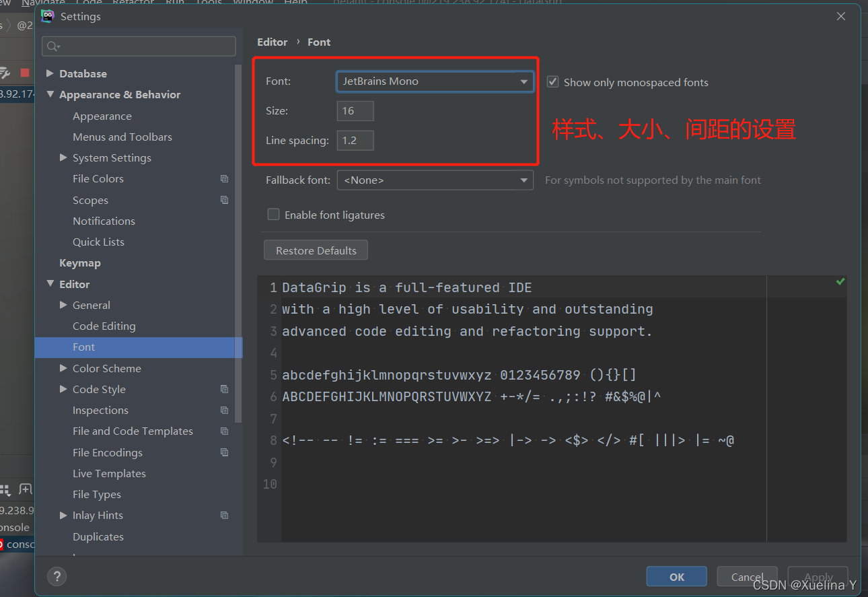The height and width of the screenshot is (597, 868).
Task: Collapse the Editor settings node
Action: pyautogui.click(x=50, y=284)
